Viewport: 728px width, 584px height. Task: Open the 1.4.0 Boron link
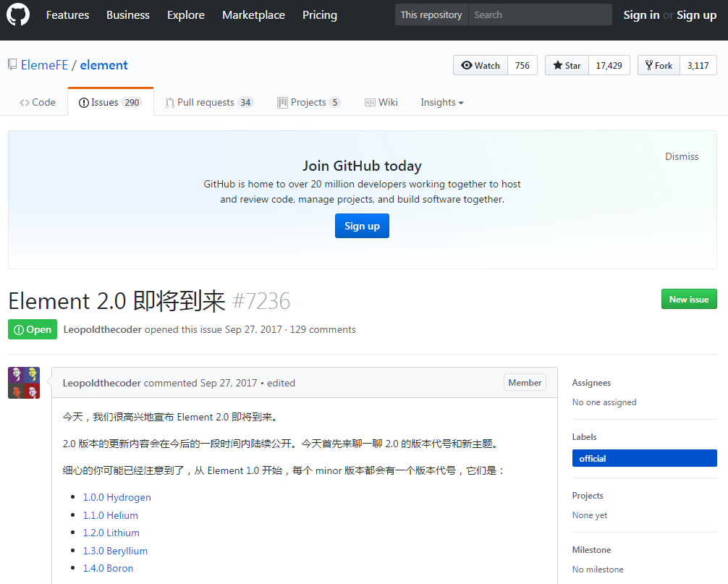point(108,569)
